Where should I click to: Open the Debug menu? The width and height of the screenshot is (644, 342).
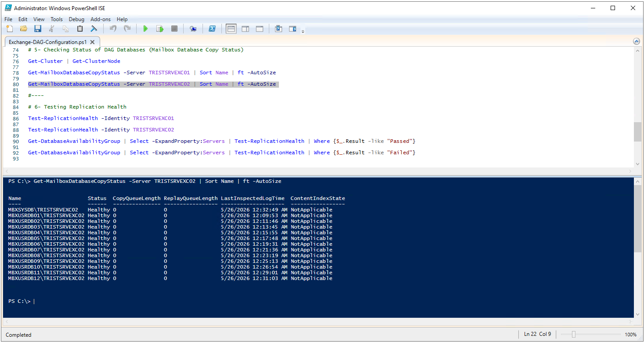point(76,19)
